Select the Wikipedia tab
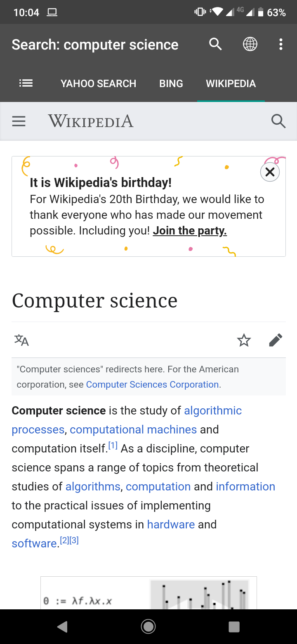The image size is (297, 644). [x=231, y=83]
